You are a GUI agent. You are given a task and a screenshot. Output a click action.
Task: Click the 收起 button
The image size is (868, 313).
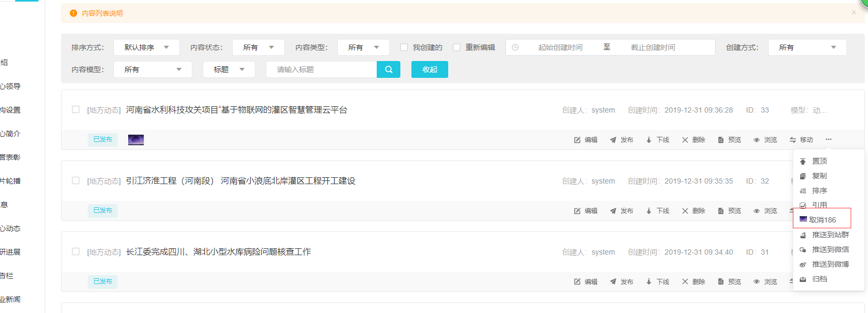(x=430, y=69)
